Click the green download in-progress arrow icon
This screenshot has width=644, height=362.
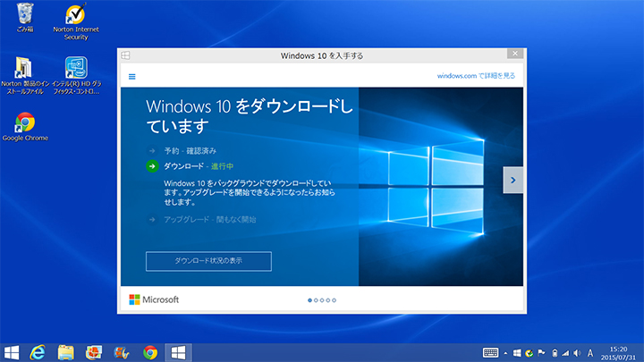click(x=152, y=165)
